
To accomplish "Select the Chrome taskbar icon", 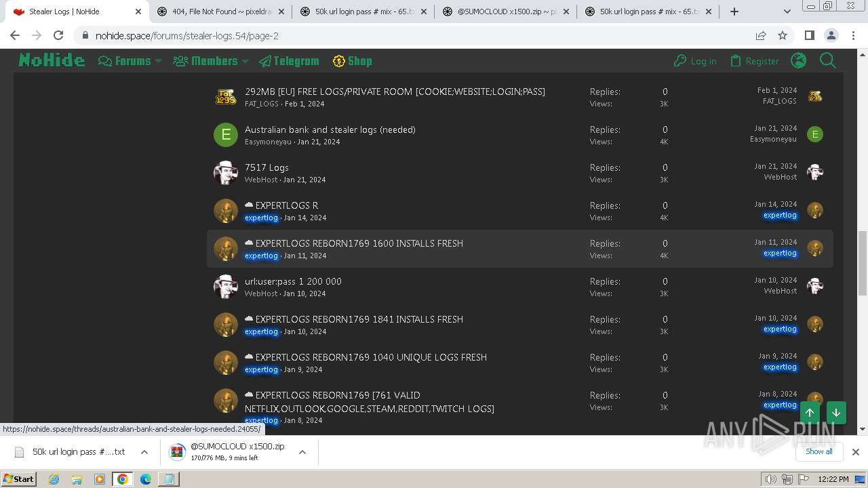I will coord(123,479).
